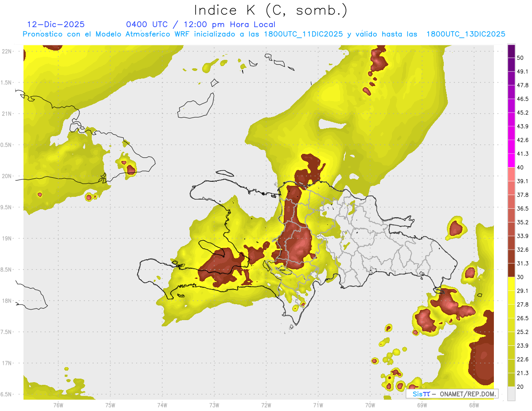Click the colorbar value "32.6"
The width and height of the screenshot is (532, 411).
tap(523, 250)
